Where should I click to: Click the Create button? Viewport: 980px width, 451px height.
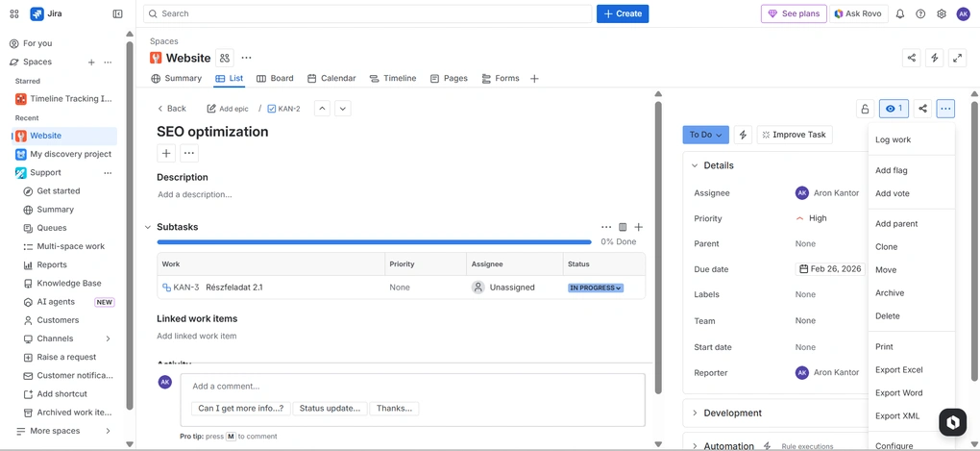(x=623, y=13)
